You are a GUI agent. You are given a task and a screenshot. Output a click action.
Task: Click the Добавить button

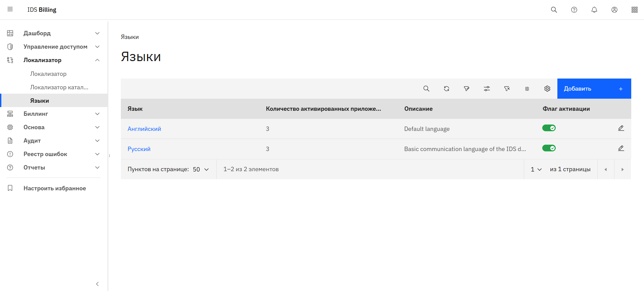[x=594, y=89]
